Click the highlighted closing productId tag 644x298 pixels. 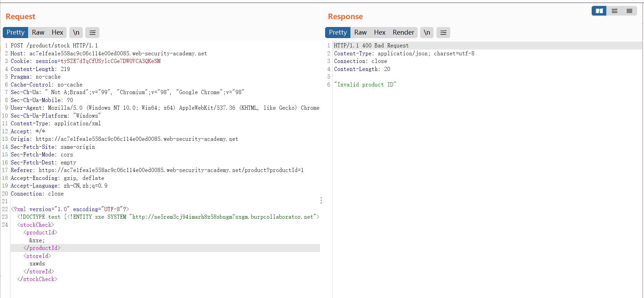point(42,248)
